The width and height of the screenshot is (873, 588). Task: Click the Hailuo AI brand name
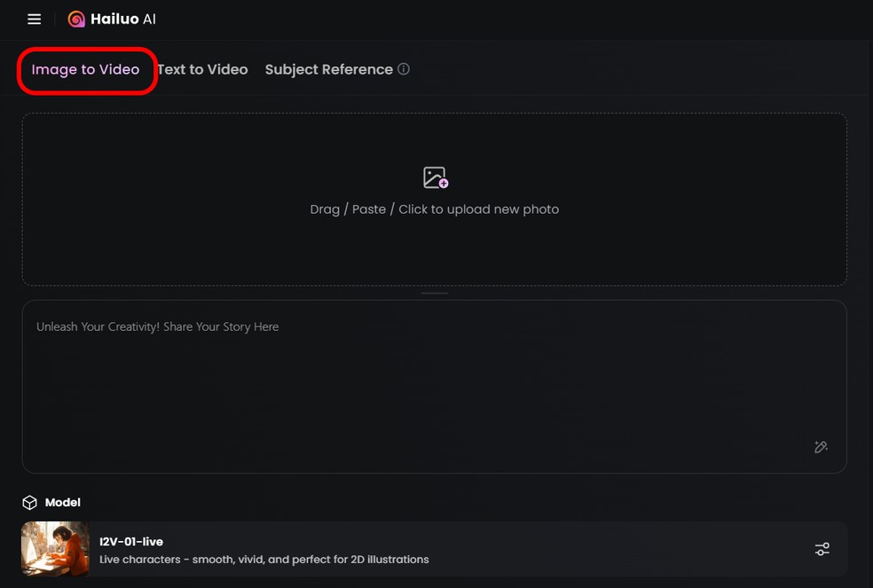(123, 20)
